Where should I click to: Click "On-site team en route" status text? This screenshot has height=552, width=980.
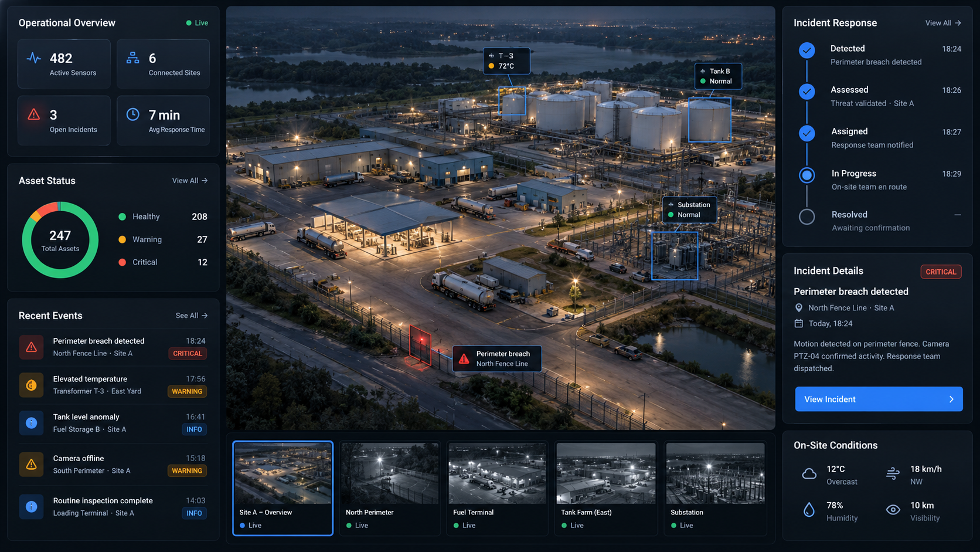point(869,187)
